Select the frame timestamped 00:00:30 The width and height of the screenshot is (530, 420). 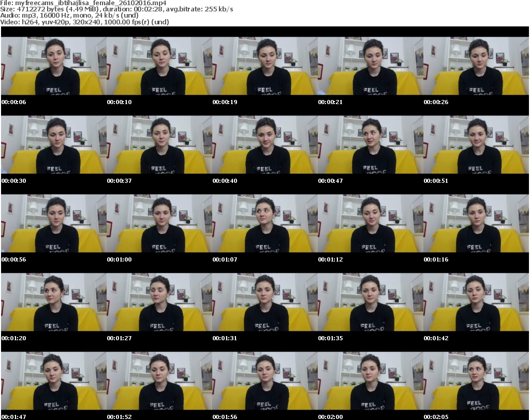click(54, 144)
